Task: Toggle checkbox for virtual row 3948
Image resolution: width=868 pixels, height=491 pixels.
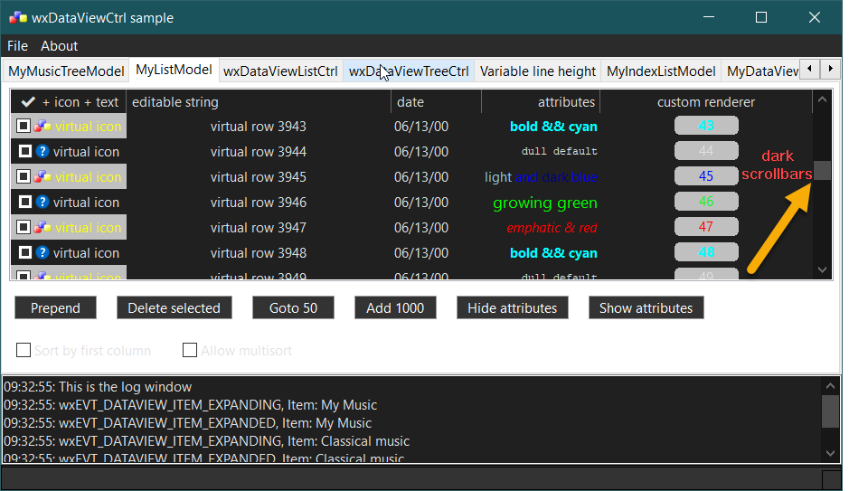Action: (25, 252)
